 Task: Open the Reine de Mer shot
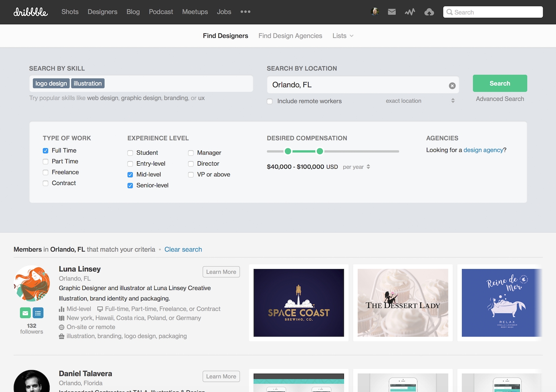(501, 303)
